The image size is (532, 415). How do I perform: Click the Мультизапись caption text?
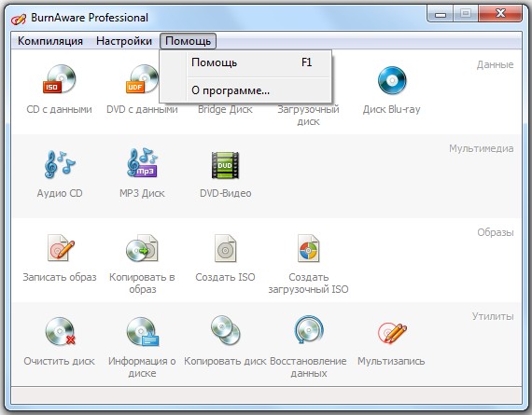coord(391,361)
